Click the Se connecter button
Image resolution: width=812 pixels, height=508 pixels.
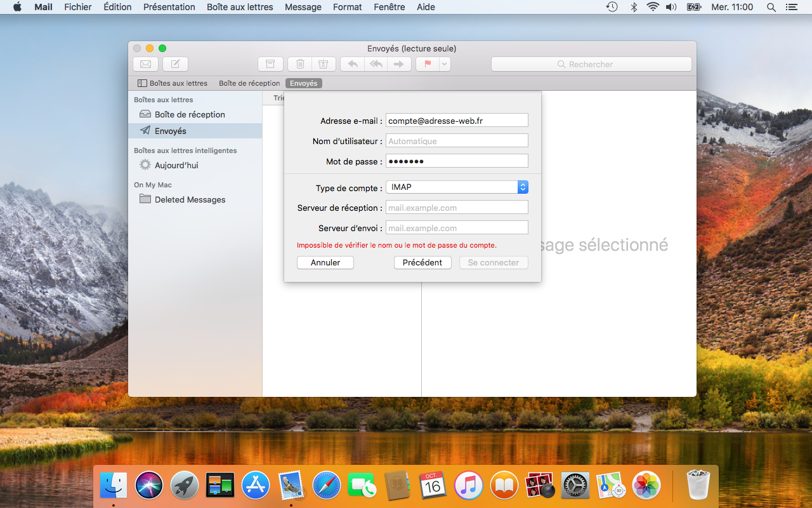[x=494, y=262]
